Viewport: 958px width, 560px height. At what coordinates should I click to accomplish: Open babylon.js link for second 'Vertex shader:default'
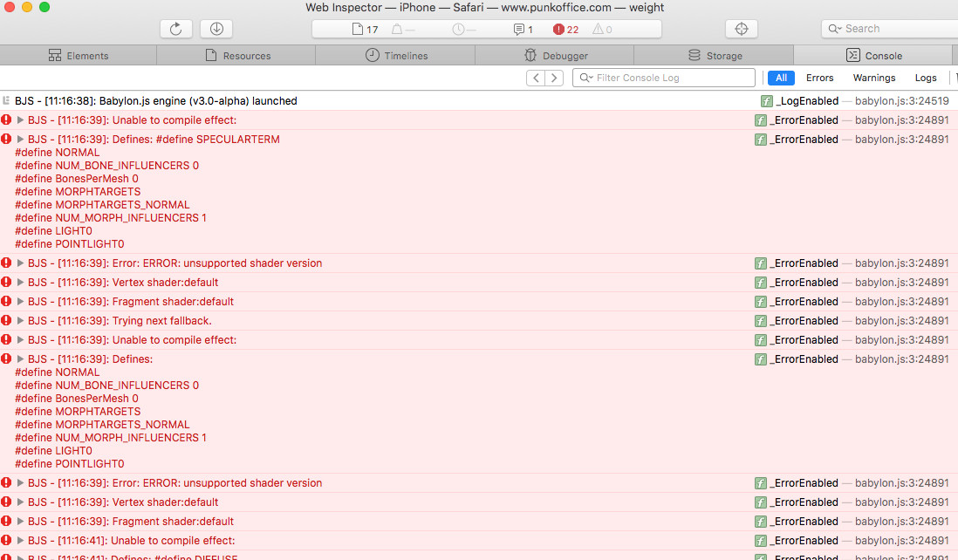click(x=902, y=502)
